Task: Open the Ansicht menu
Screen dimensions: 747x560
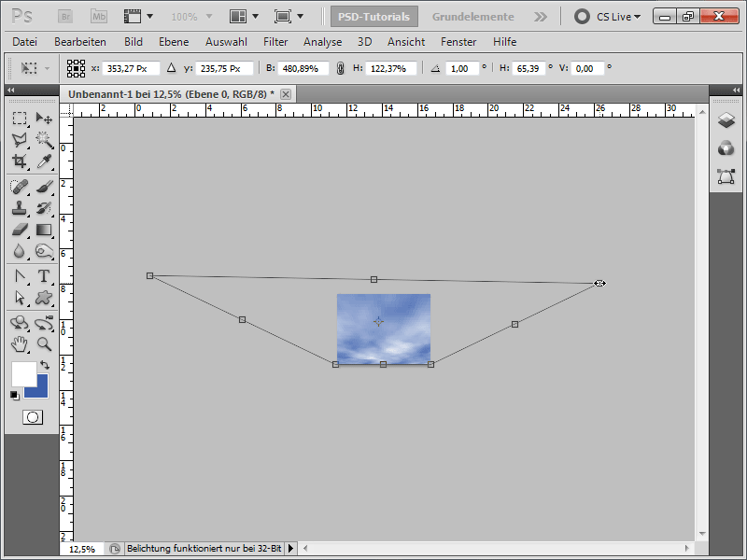Action: point(406,42)
